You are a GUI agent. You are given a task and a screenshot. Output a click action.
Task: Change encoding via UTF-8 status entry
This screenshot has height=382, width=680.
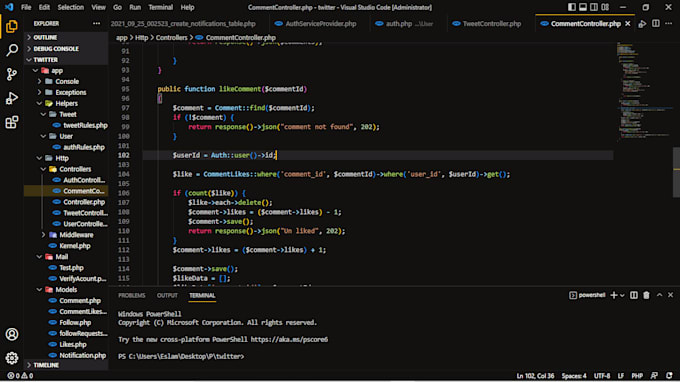pos(602,375)
